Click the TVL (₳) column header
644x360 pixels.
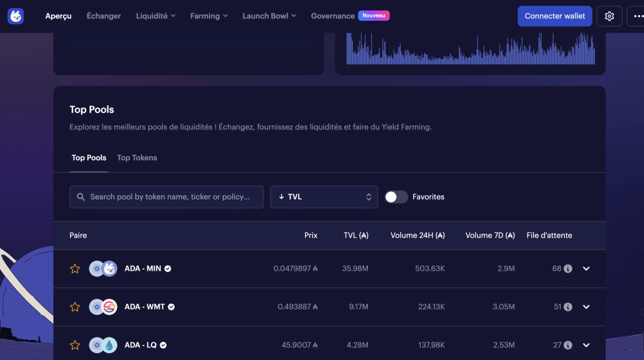pyautogui.click(x=356, y=235)
